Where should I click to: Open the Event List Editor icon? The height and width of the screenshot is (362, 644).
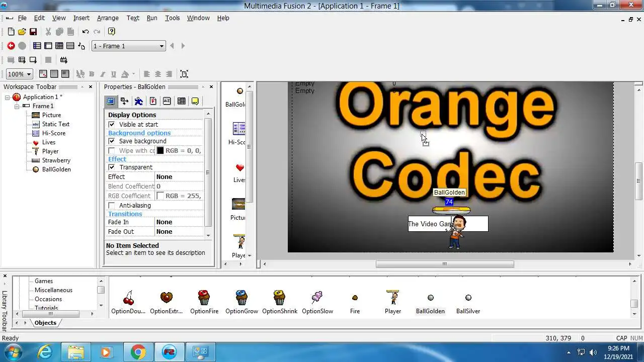point(70,46)
